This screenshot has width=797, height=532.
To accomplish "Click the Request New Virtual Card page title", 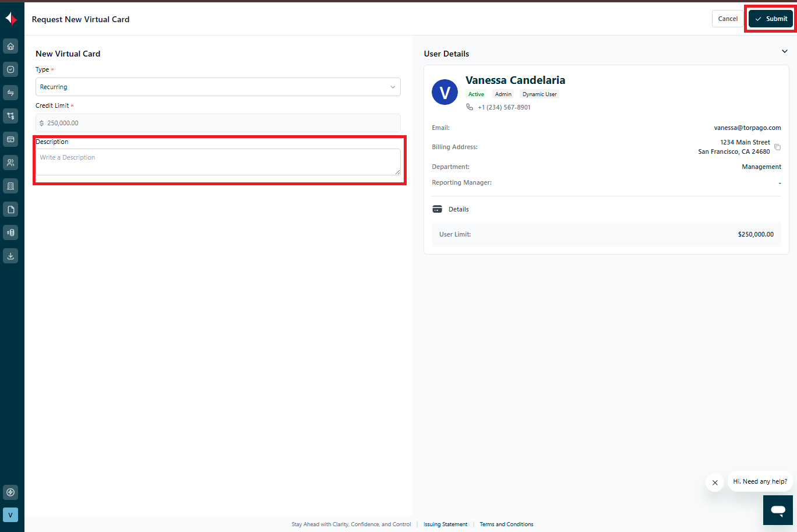I will pos(81,19).
